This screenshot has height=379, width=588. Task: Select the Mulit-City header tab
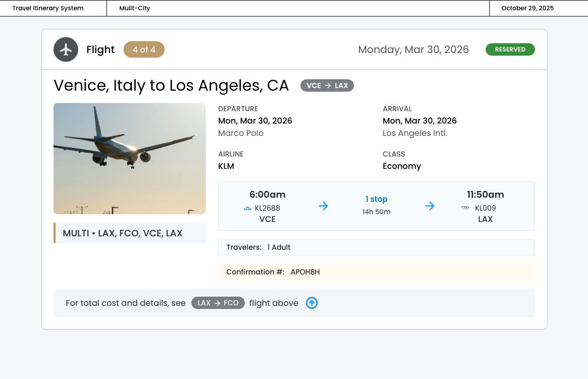tap(135, 8)
